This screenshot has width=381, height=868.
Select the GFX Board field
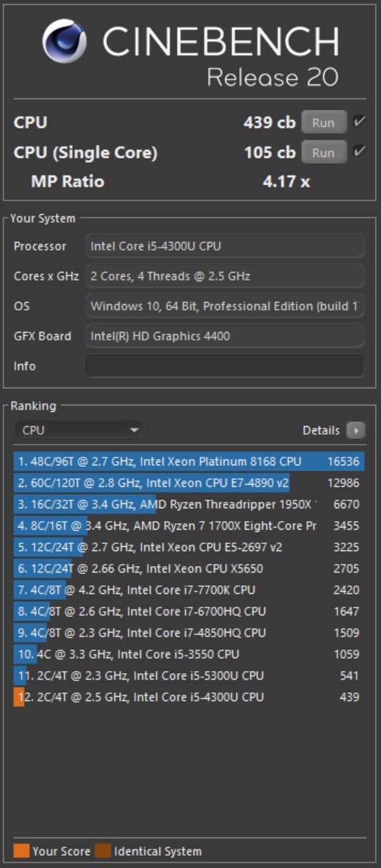pos(225,335)
